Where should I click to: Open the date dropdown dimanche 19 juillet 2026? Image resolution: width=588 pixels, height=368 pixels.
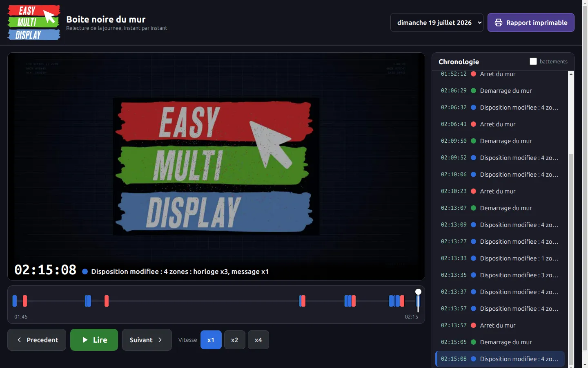[437, 22]
